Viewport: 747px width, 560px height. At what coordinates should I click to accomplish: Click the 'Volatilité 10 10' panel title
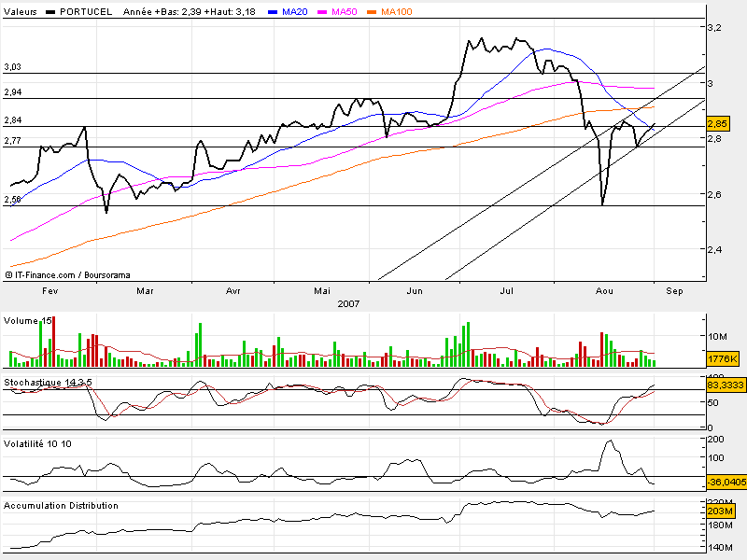click(x=37, y=444)
